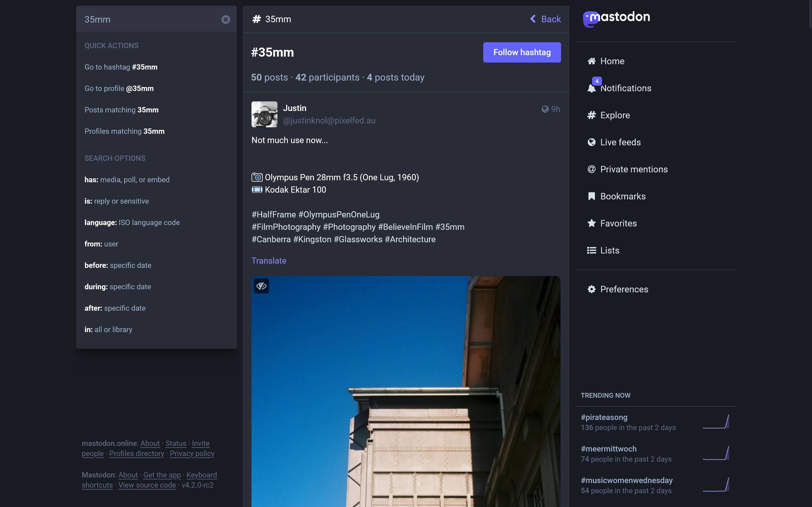This screenshot has height=507, width=812.
Task: Clear the 35mm search field
Action: (226, 19)
